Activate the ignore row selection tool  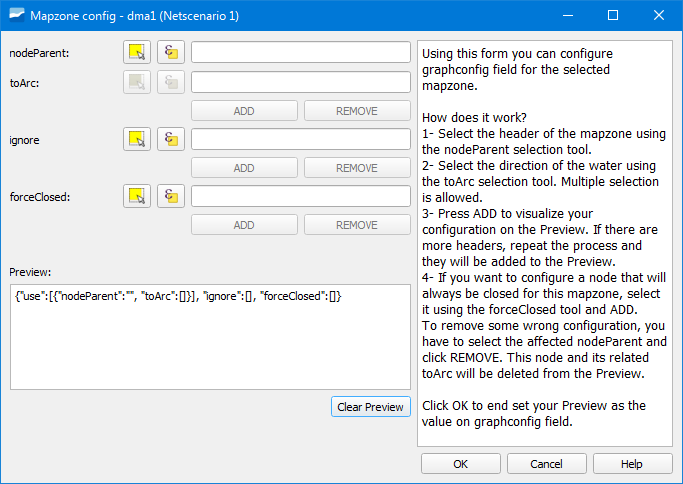137,140
